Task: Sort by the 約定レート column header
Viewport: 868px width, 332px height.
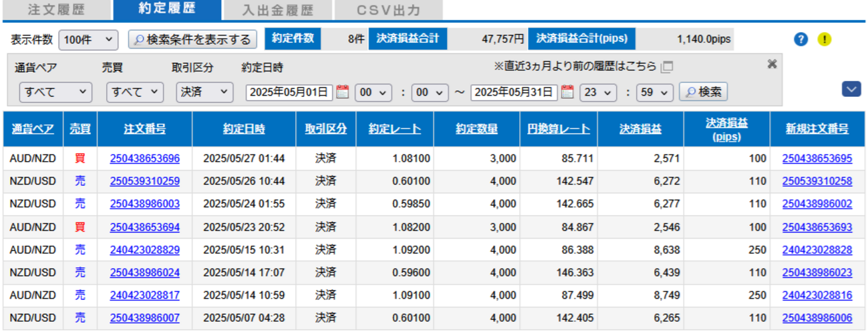Action: coord(395,130)
